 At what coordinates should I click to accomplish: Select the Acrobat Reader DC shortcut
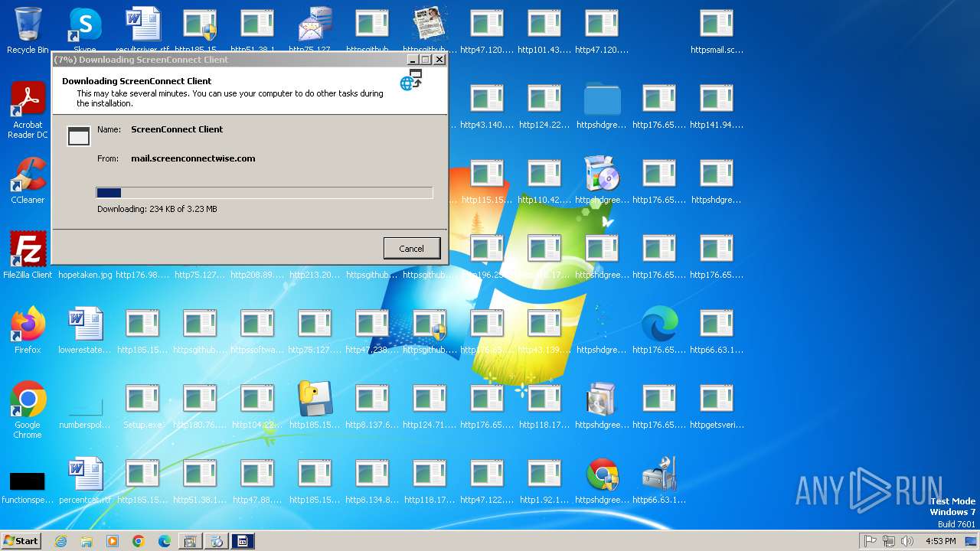click(28, 110)
